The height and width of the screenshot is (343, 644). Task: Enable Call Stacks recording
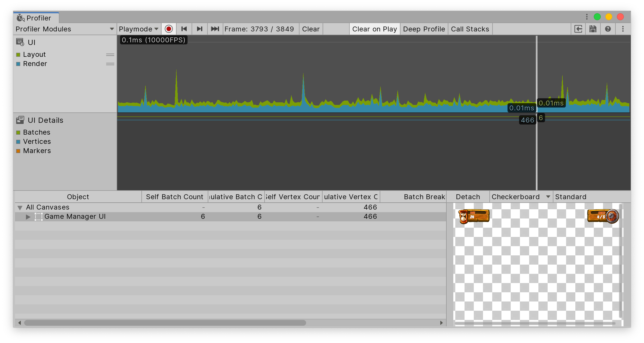[470, 29]
